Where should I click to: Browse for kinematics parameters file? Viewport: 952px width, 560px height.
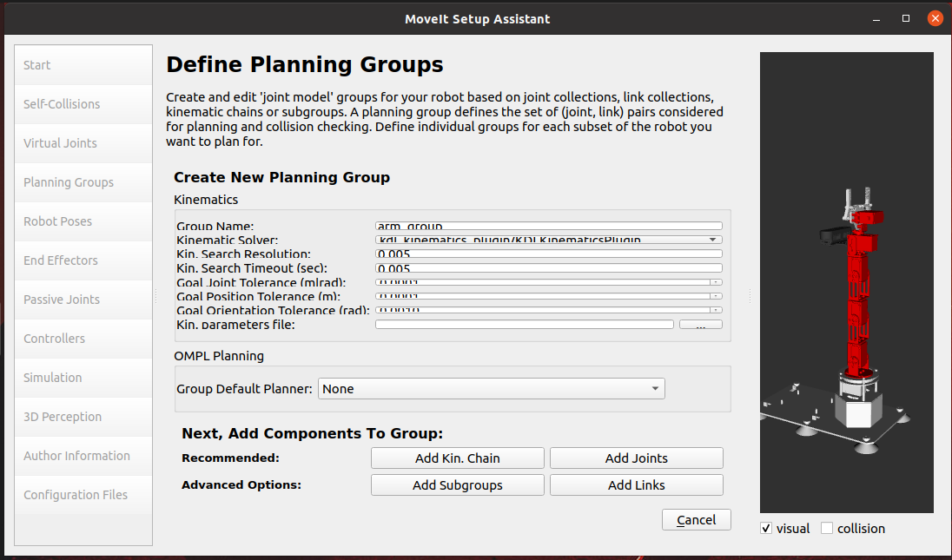[x=701, y=325]
